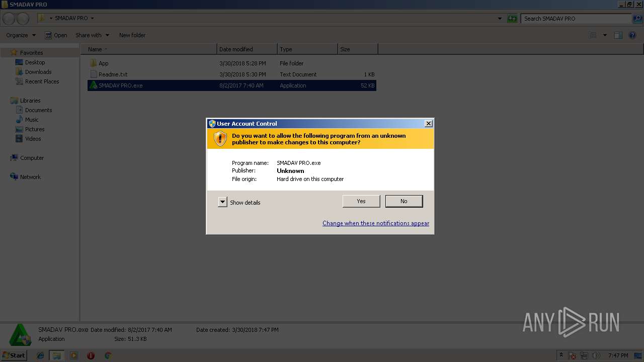
Task: Close the User Account Control dialog
Action: (429, 124)
